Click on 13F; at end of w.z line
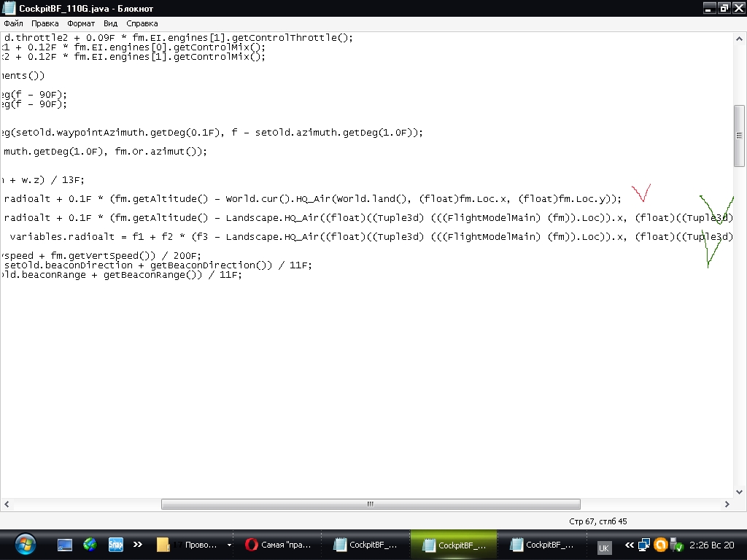This screenshot has width=747, height=560. 73,180
